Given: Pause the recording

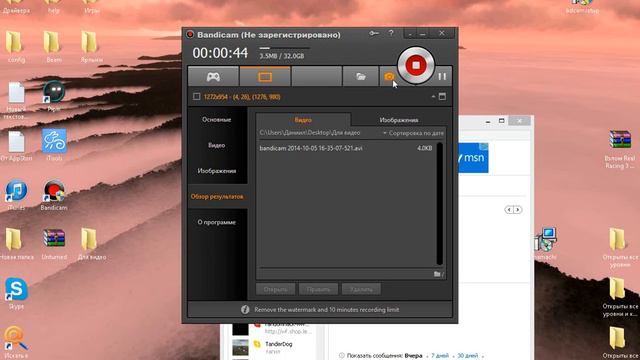Looking at the screenshot, I should click(x=442, y=77).
